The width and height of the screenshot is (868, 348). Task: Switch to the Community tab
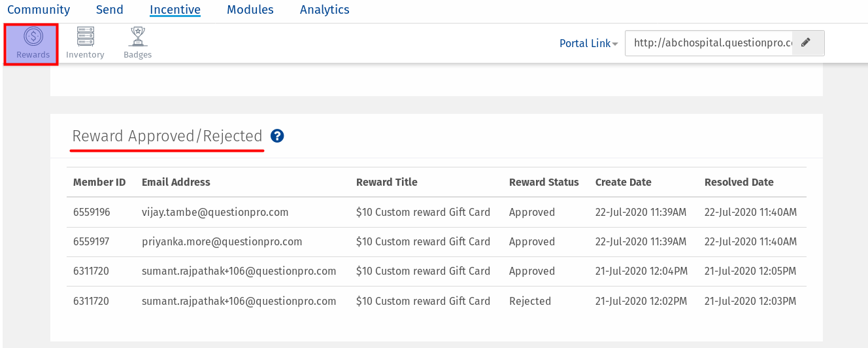point(39,10)
